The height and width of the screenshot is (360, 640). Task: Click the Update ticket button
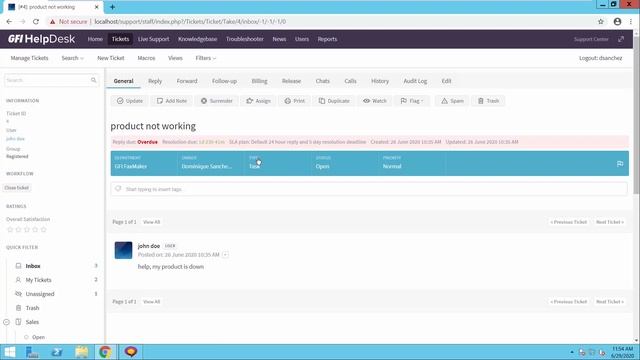click(x=129, y=101)
